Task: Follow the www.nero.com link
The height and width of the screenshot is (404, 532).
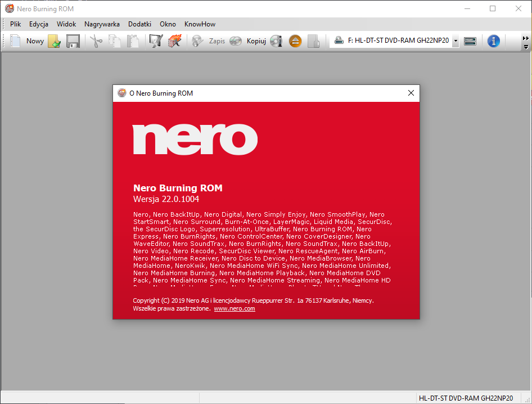Action: 235,308
